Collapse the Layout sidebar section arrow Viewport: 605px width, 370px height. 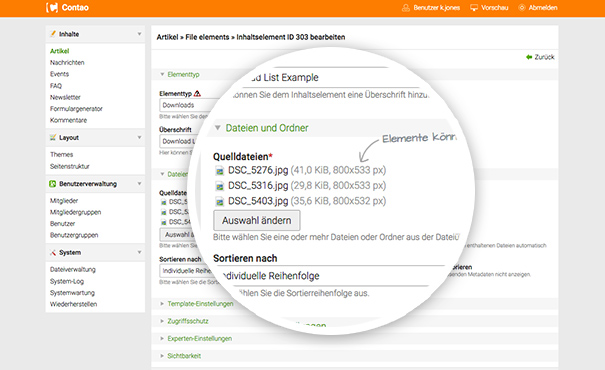click(139, 137)
